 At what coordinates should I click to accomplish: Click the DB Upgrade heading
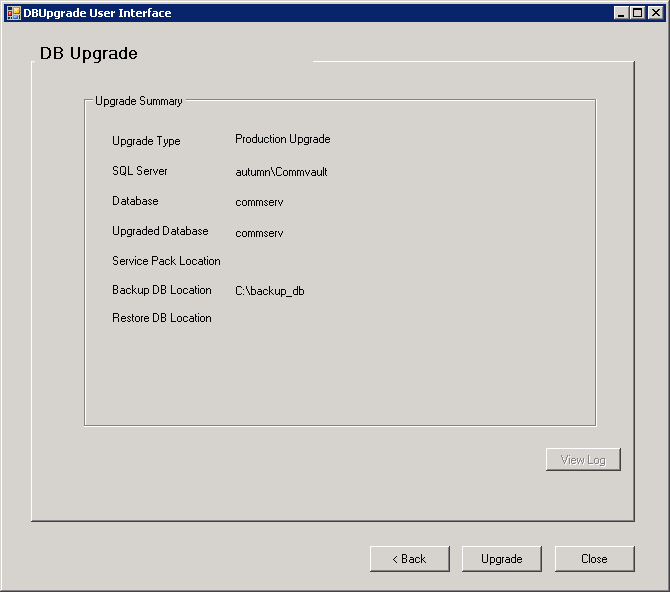point(89,53)
